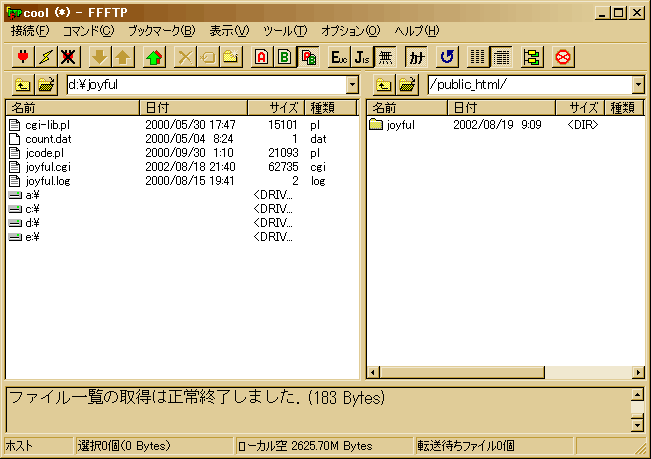Open the 接続(F) menu

pyautogui.click(x=29, y=31)
